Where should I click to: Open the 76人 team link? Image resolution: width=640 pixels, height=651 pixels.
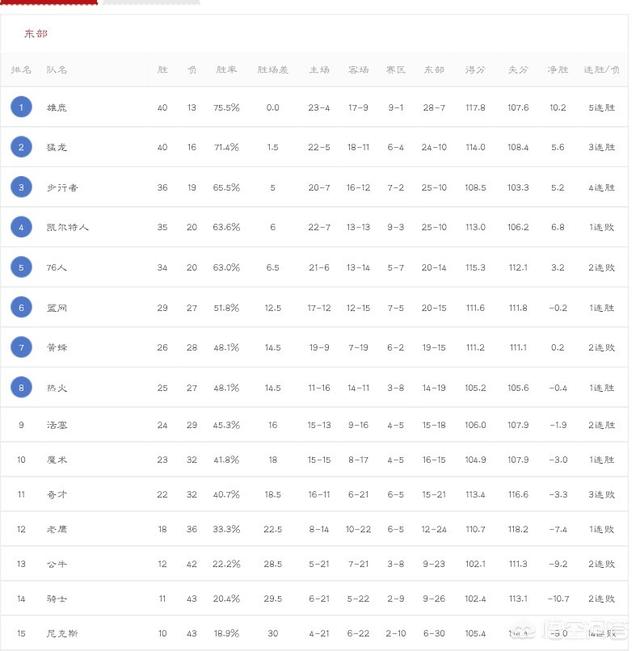tap(56, 268)
